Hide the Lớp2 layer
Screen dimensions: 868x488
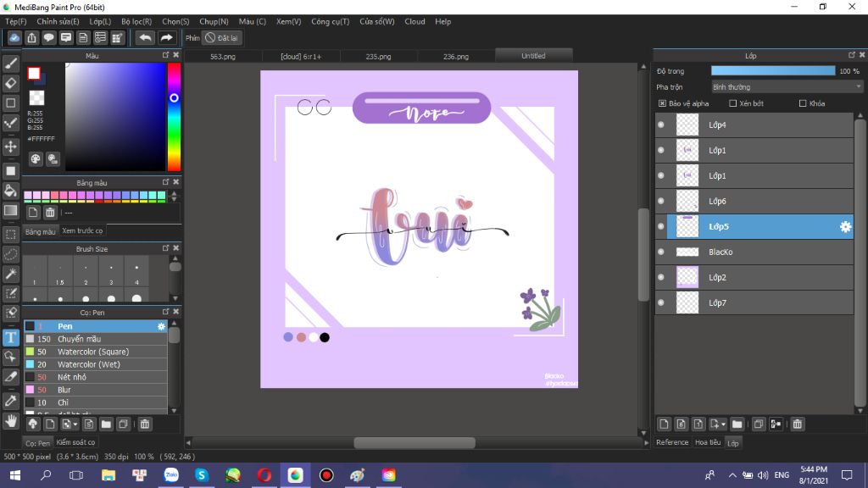(661, 277)
